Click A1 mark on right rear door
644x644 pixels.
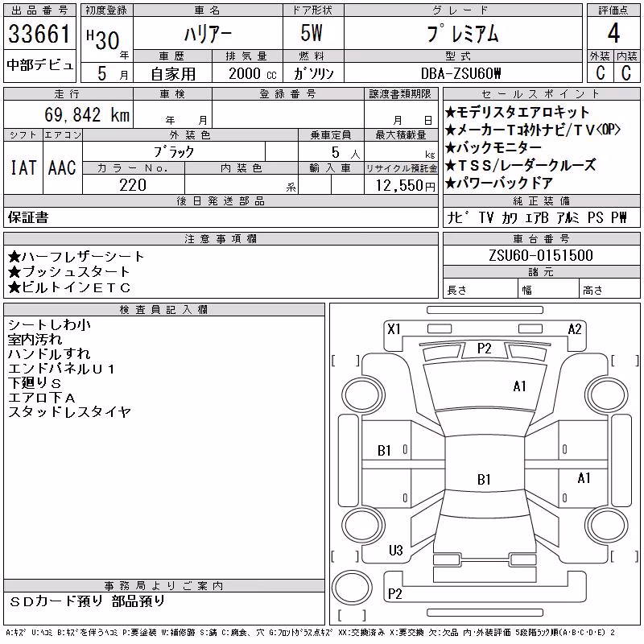click(584, 478)
